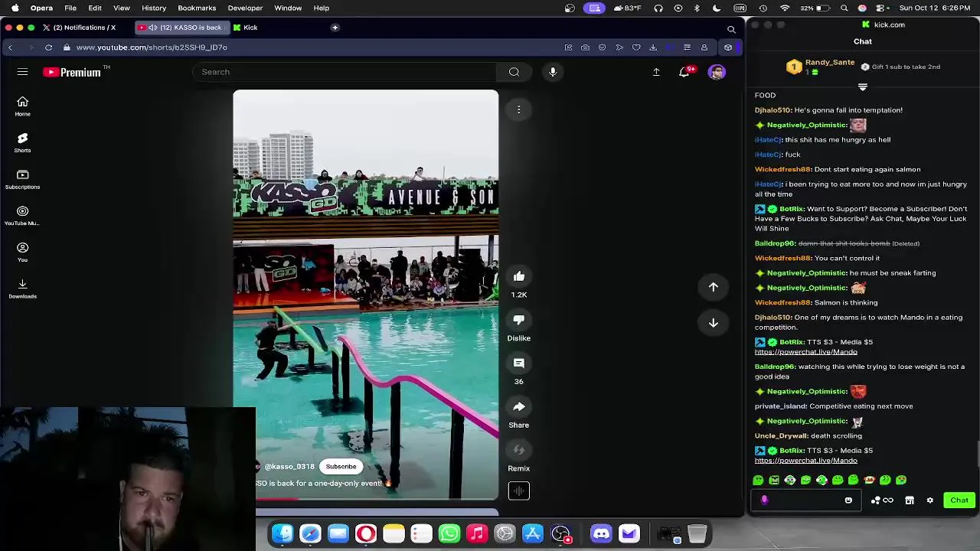Open Randy_Sante top gifter entry
Screen dimensions: 980x551
821,67
